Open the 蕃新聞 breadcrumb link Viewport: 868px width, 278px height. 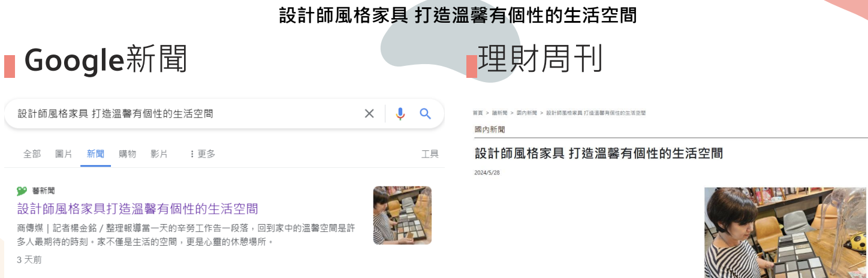(x=499, y=113)
